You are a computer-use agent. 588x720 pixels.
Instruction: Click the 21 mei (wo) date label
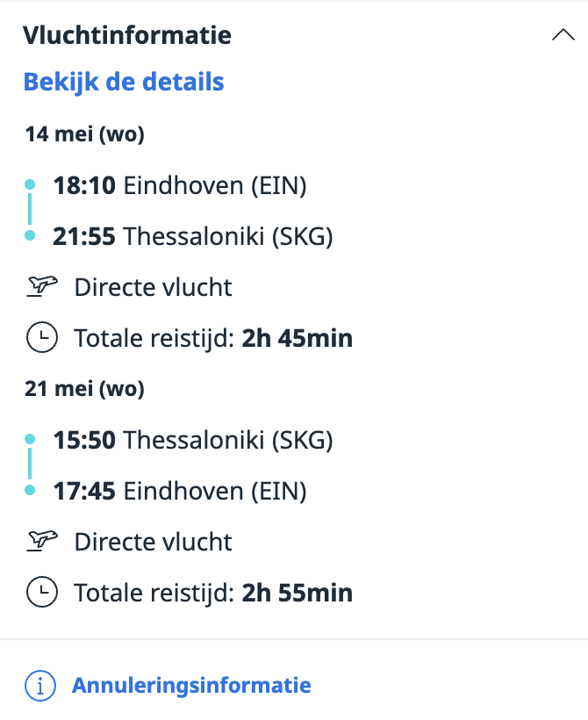(84, 388)
